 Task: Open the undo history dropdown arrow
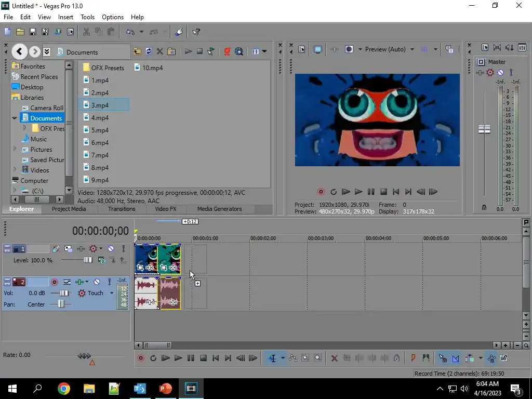[x=141, y=32]
